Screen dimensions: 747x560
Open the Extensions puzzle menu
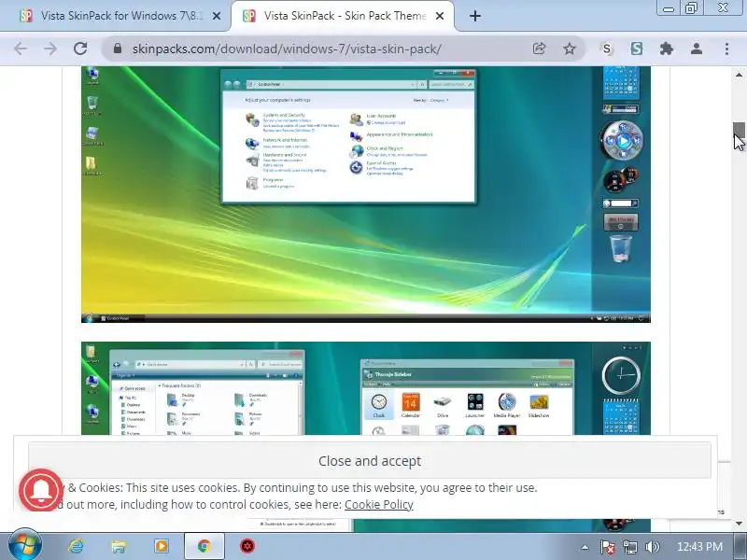667,49
